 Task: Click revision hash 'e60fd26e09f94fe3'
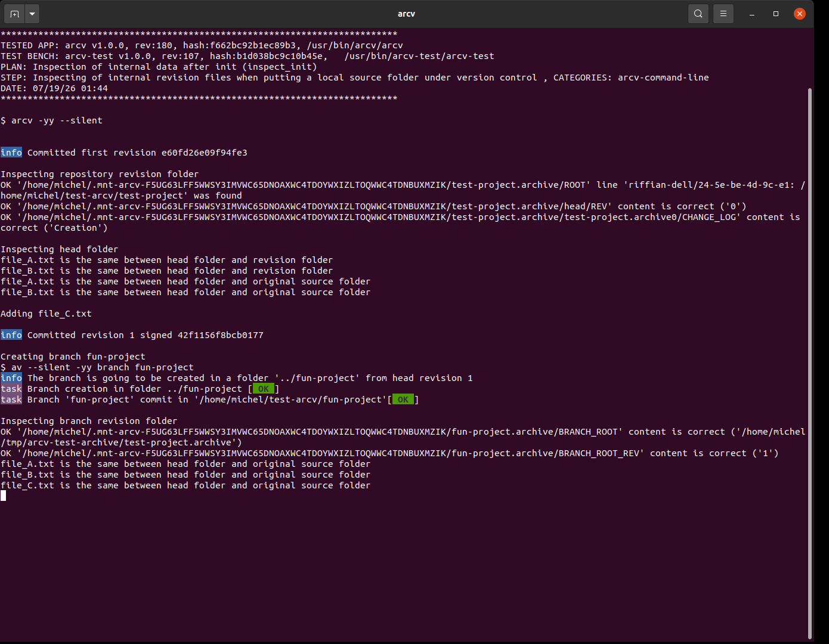205,153
